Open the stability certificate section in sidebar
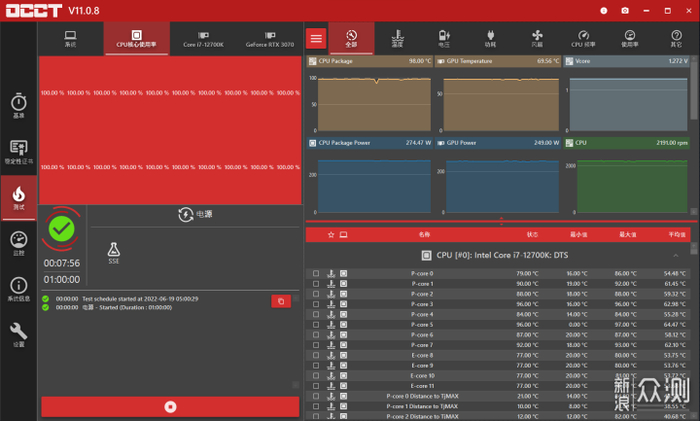Screen dimensions: 700x421 coord(18,151)
